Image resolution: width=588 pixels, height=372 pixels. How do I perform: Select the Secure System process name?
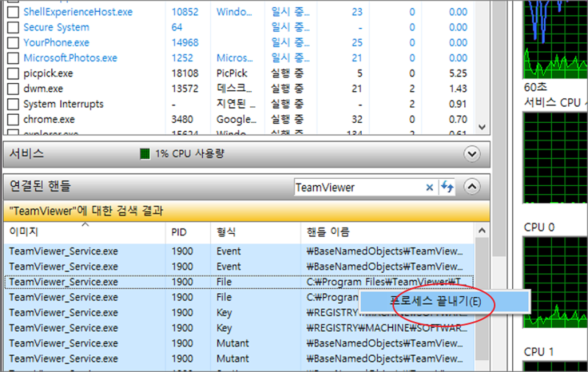[56, 27]
